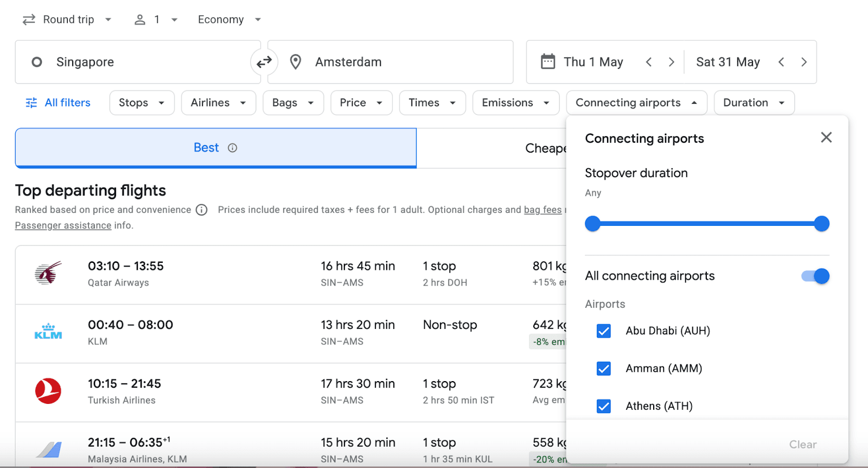
Task: Click the info icon next to Best
Action: 232,148
